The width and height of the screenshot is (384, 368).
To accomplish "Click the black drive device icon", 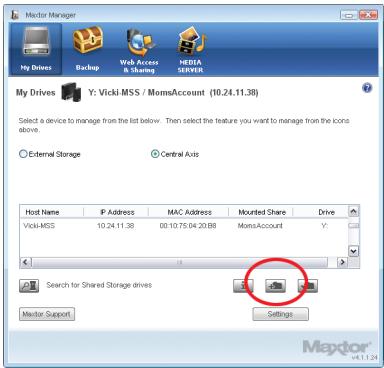I will [71, 92].
